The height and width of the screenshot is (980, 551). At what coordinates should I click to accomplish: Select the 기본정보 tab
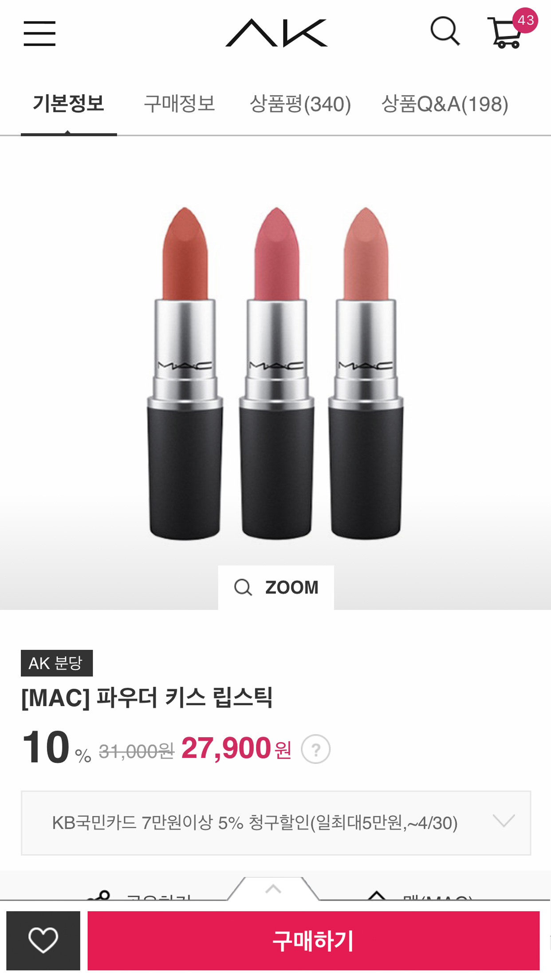click(68, 104)
